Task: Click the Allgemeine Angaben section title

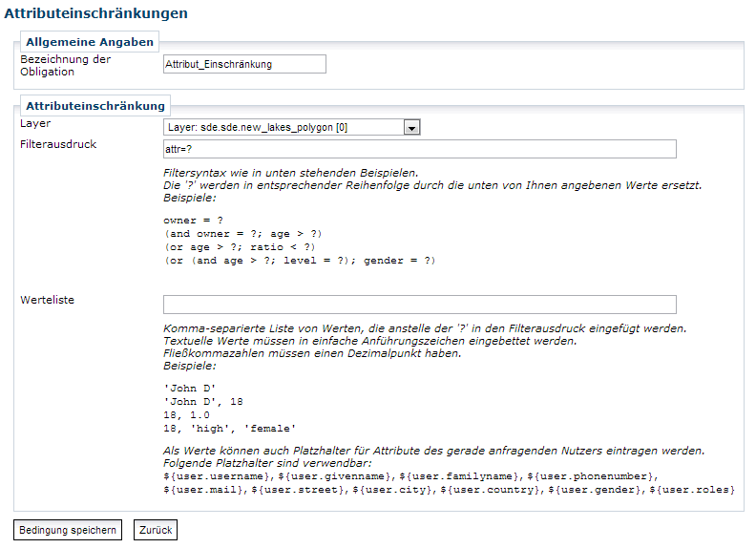Action: point(90,42)
